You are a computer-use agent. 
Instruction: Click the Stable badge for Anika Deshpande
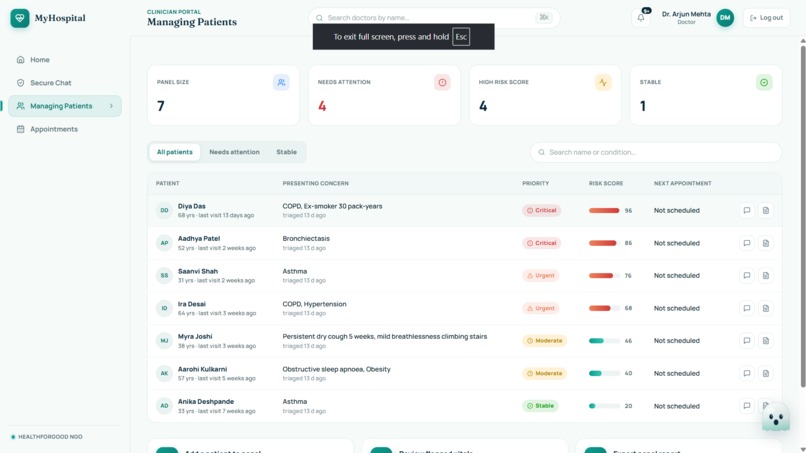[x=540, y=406]
